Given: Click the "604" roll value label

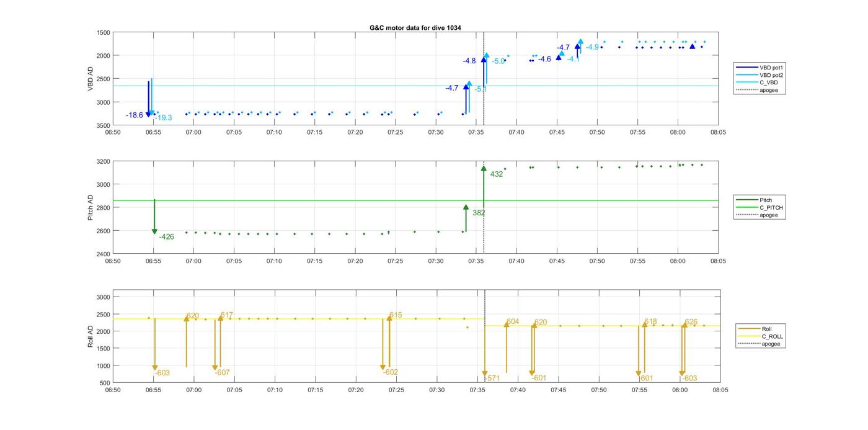Looking at the screenshot, I should pos(513,322).
